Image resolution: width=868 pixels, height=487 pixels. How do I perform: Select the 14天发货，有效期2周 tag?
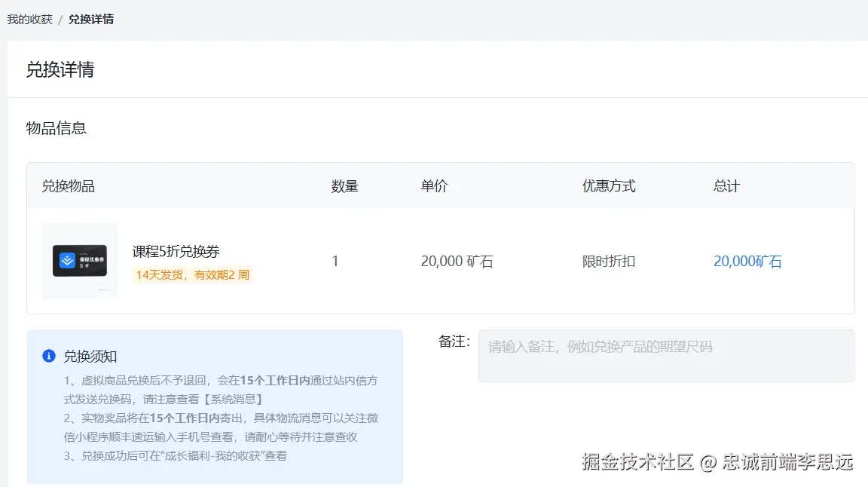click(192, 274)
